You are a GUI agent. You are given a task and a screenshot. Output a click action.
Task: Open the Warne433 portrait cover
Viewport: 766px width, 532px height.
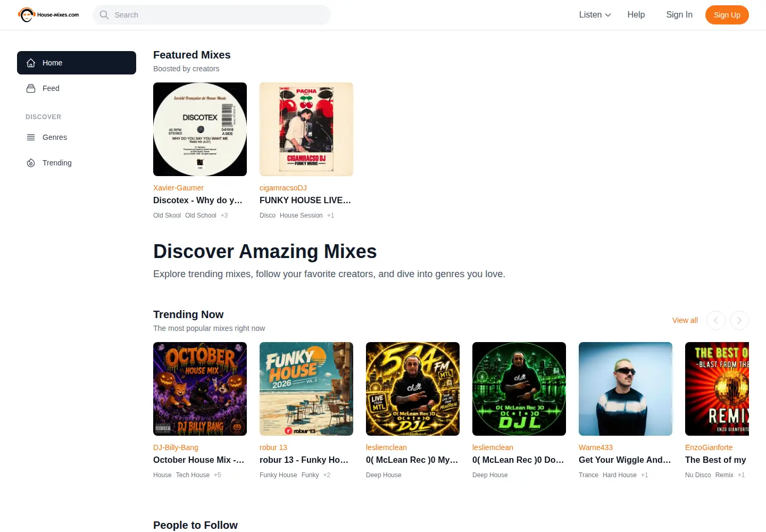[x=626, y=389]
